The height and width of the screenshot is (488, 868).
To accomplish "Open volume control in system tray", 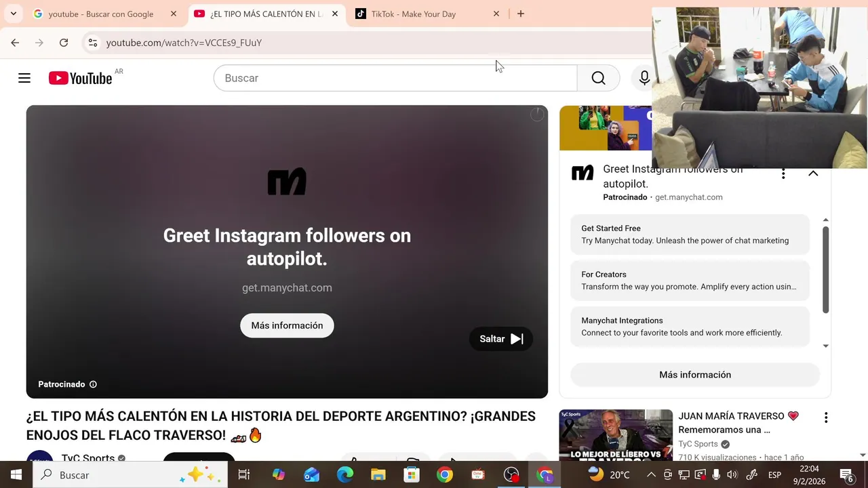I will point(732,475).
